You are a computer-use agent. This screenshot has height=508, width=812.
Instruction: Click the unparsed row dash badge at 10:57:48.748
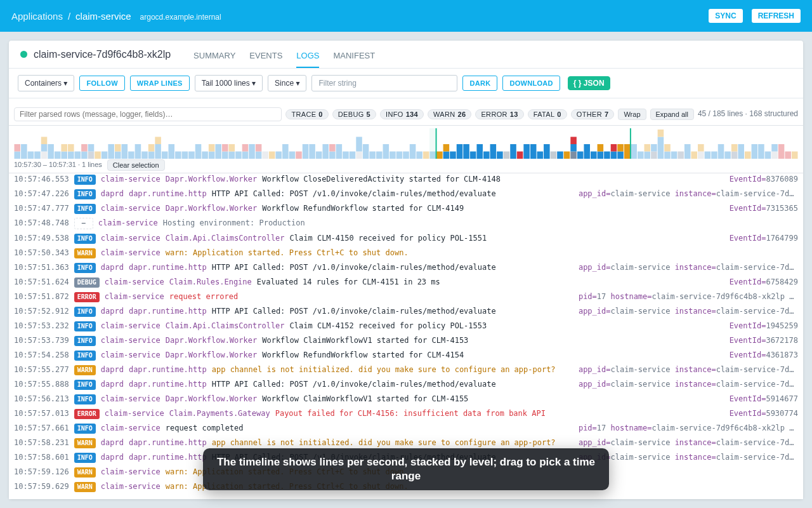(84, 224)
